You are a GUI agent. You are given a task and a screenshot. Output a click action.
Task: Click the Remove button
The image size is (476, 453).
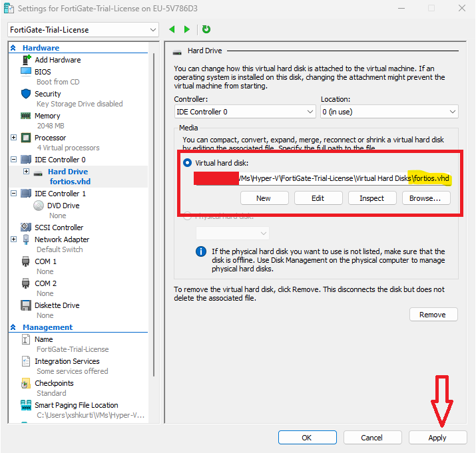(433, 315)
